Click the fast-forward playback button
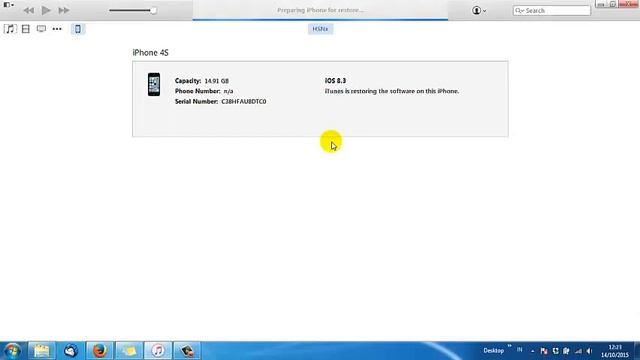Image resolution: width=640 pixels, height=360 pixels. [64, 11]
